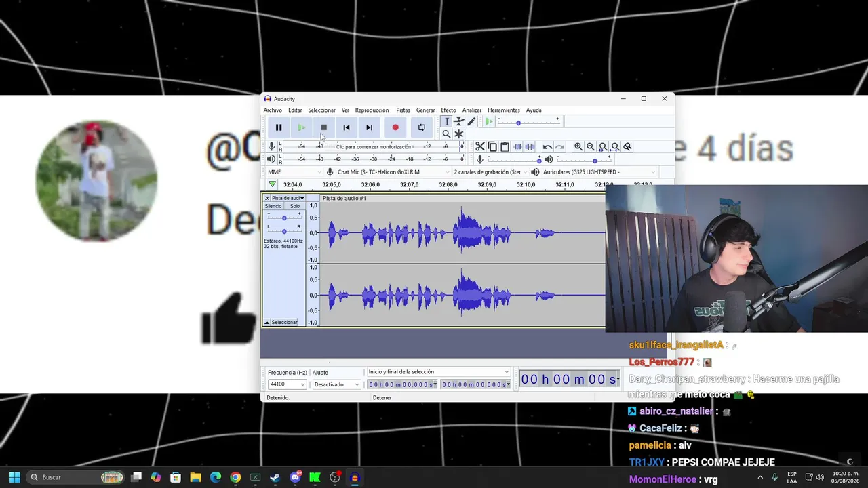Viewport: 868px width, 488px height.
Task: Open the Reproducción menu
Action: tap(372, 110)
